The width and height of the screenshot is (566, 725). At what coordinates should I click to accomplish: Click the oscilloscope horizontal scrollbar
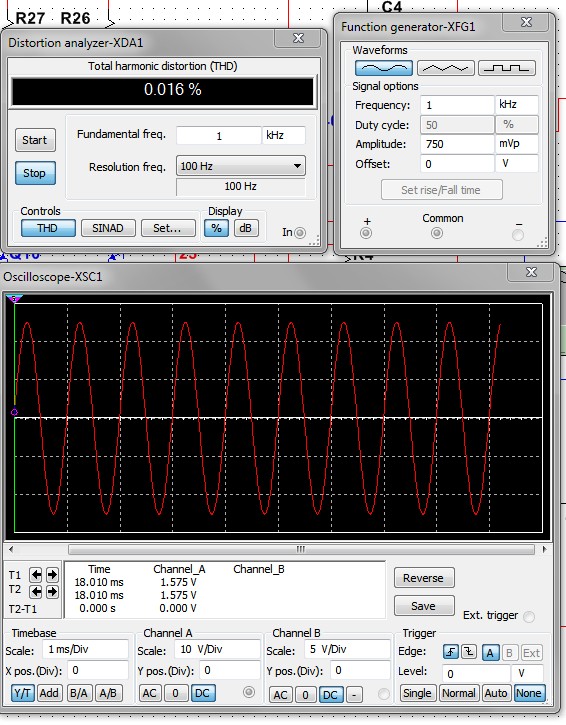click(301, 549)
